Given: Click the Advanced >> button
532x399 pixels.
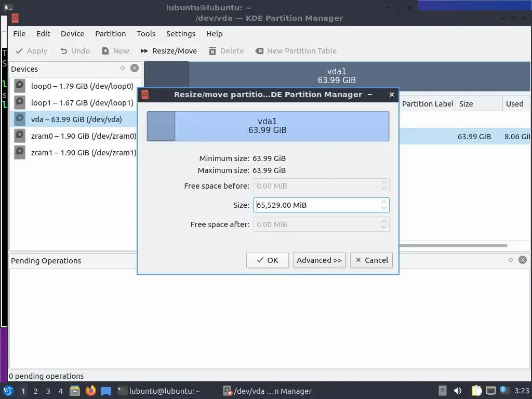Looking at the screenshot, I should click(320, 260).
